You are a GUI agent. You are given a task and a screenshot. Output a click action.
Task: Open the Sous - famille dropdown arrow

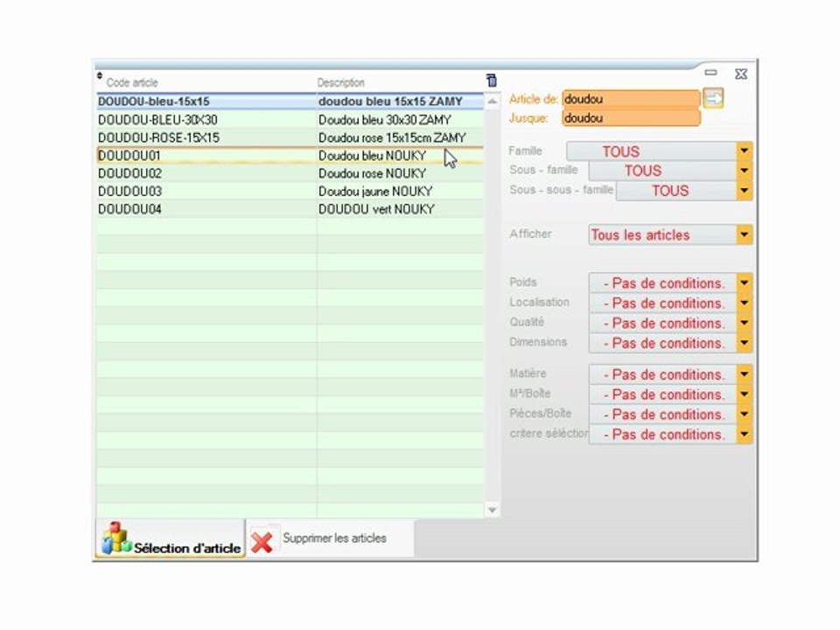pyautogui.click(x=744, y=171)
